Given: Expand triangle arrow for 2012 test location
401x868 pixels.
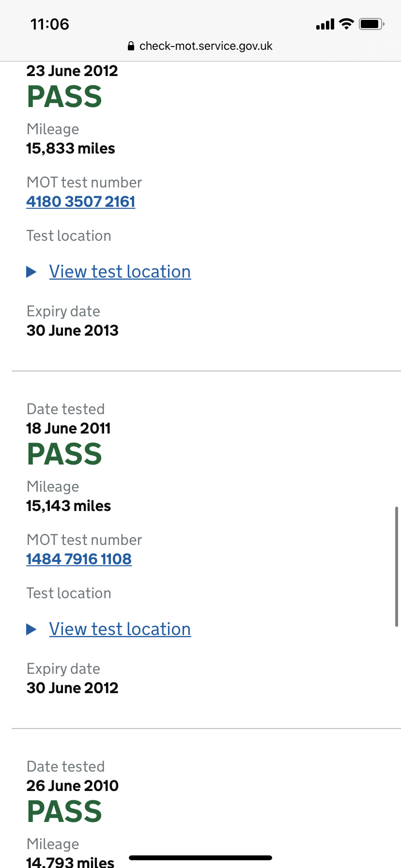Looking at the screenshot, I should pyautogui.click(x=31, y=272).
